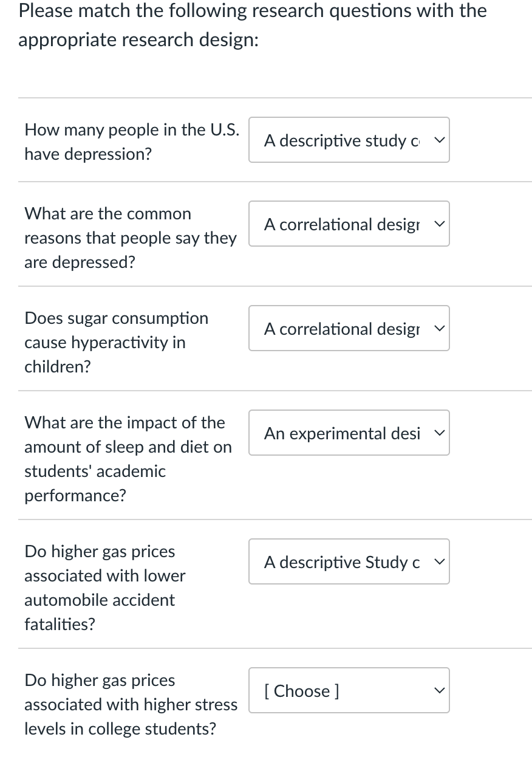532x768 pixels.
Task: Click the gas prices and accident fatalities question
Action: click(x=104, y=588)
